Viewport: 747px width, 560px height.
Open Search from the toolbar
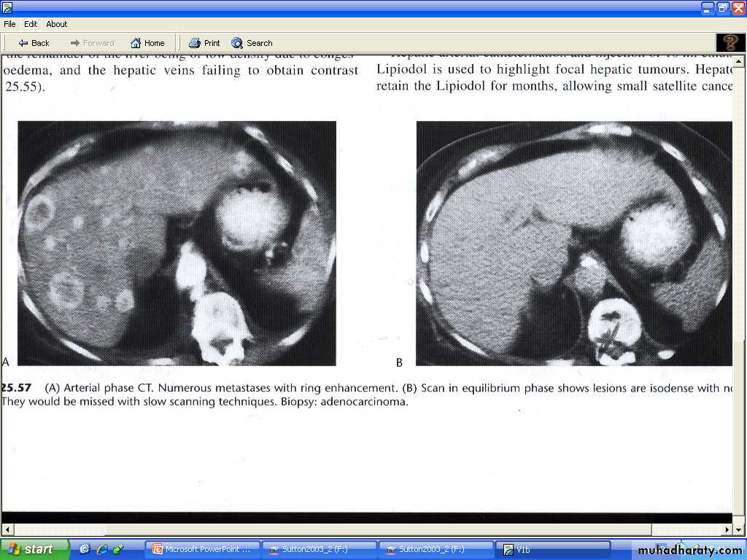click(252, 43)
